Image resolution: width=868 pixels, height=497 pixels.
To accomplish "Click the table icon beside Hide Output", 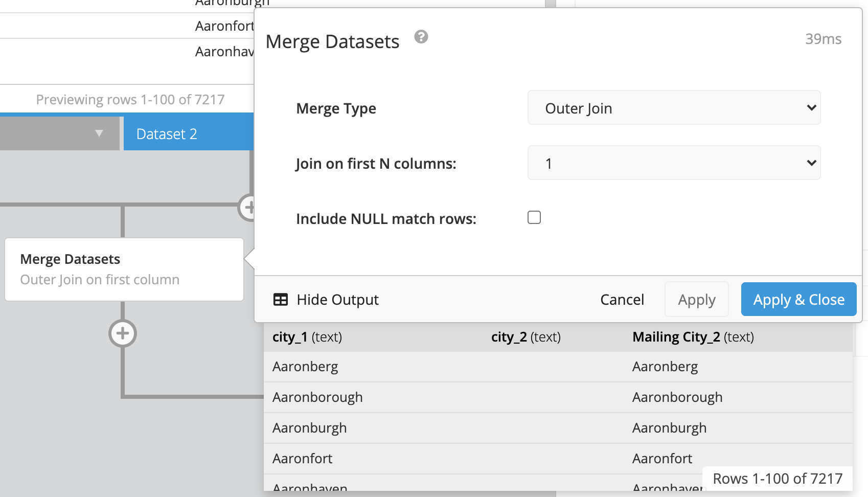I will tap(281, 300).
